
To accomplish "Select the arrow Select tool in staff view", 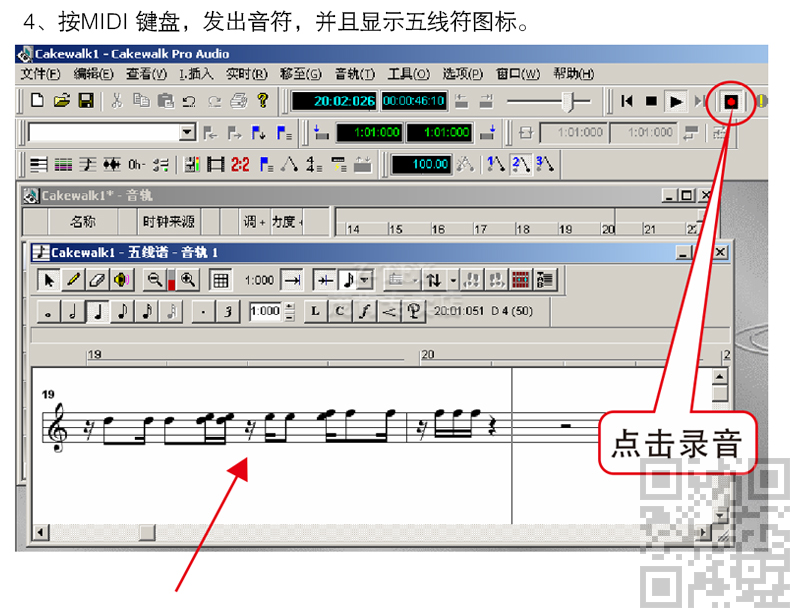I will (49, 280).
